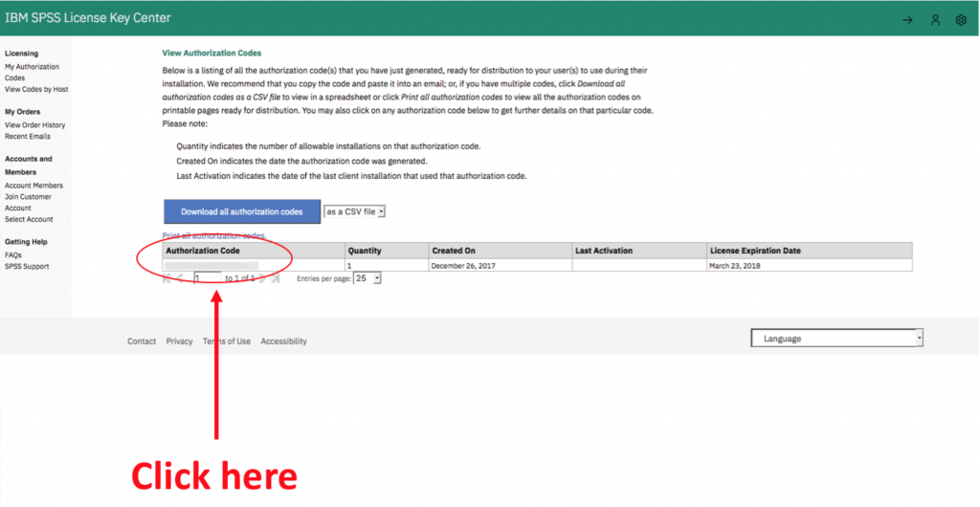Open View Codes by Host
The width and height of the screenshot is (980, 507).
[x=36, y=90]
